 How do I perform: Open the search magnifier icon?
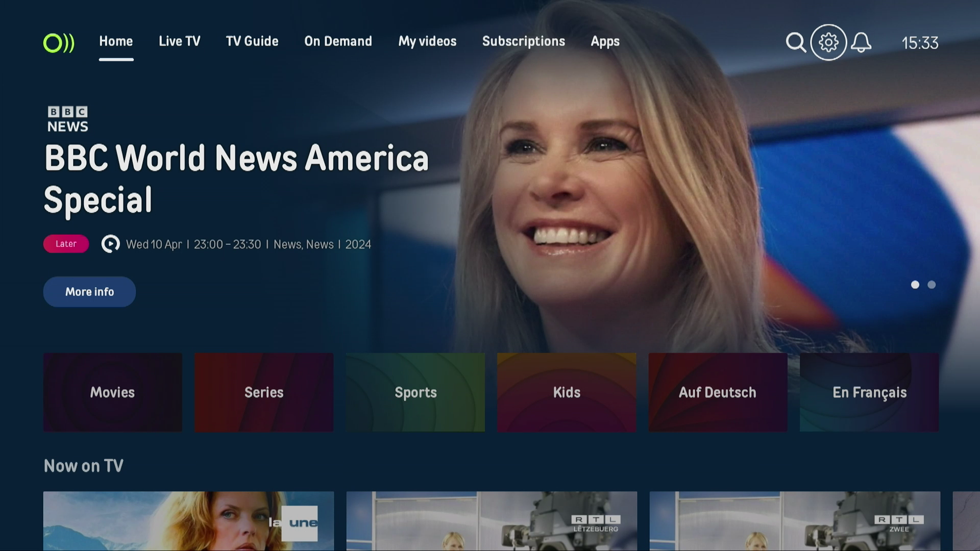pos(796,42)
